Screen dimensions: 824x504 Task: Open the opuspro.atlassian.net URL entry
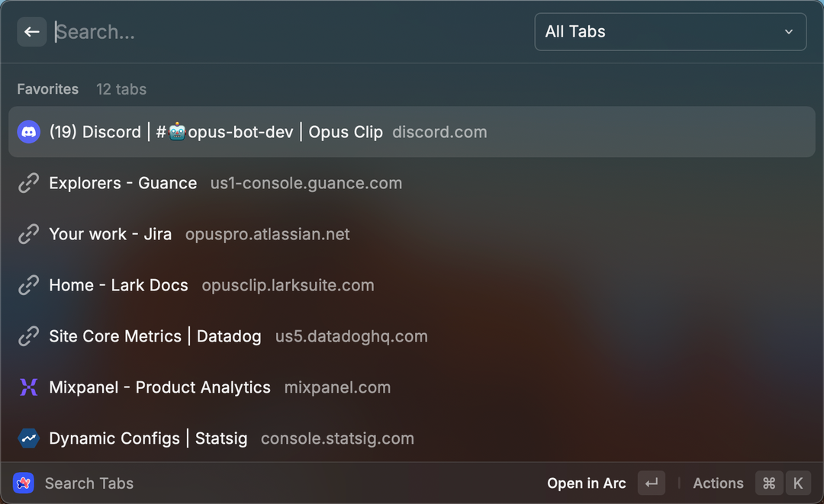coord(267,234)
